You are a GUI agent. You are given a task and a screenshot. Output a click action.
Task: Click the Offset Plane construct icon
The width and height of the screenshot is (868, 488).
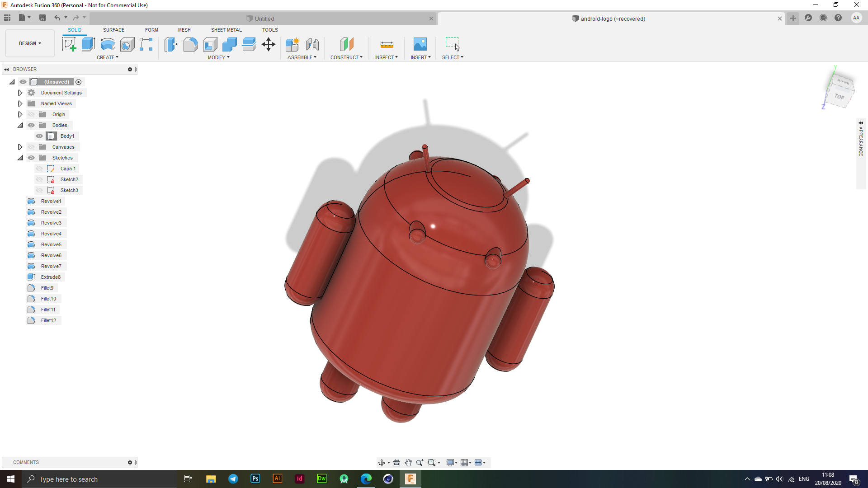[346, 44]
